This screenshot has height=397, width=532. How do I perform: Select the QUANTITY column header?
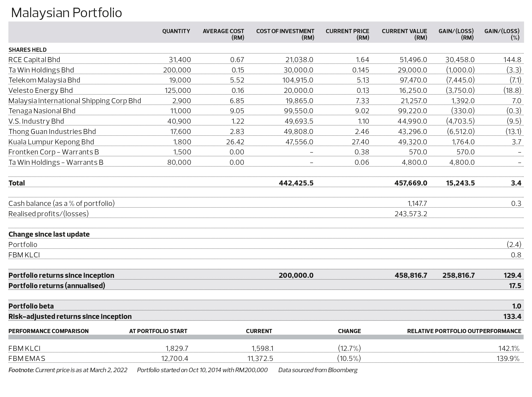point(176,31)
